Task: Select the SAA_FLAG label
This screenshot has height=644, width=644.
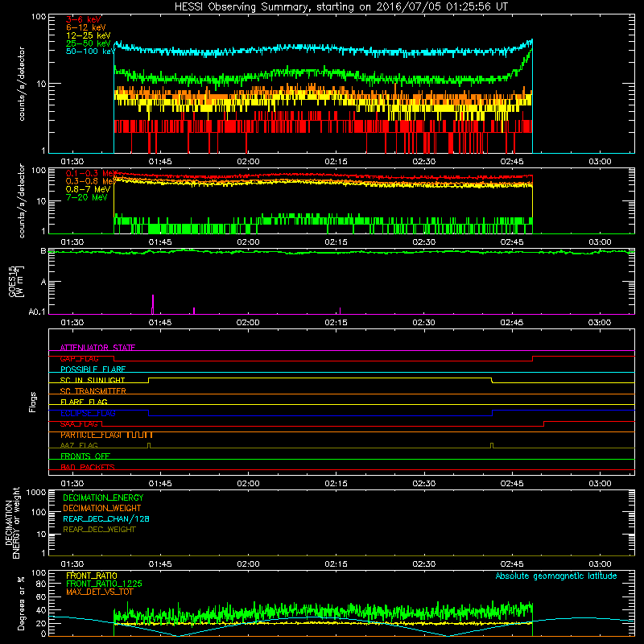Action: pos(79,424)
